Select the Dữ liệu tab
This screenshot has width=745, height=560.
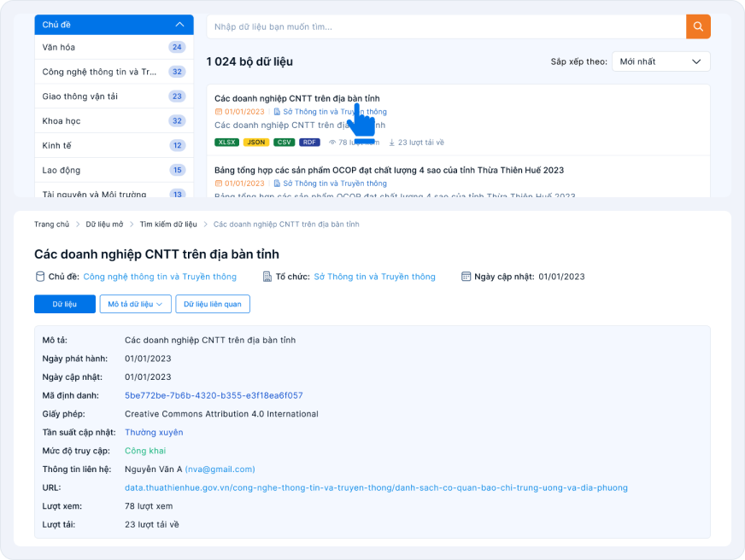pyautogui.click(x=65, y=304)
